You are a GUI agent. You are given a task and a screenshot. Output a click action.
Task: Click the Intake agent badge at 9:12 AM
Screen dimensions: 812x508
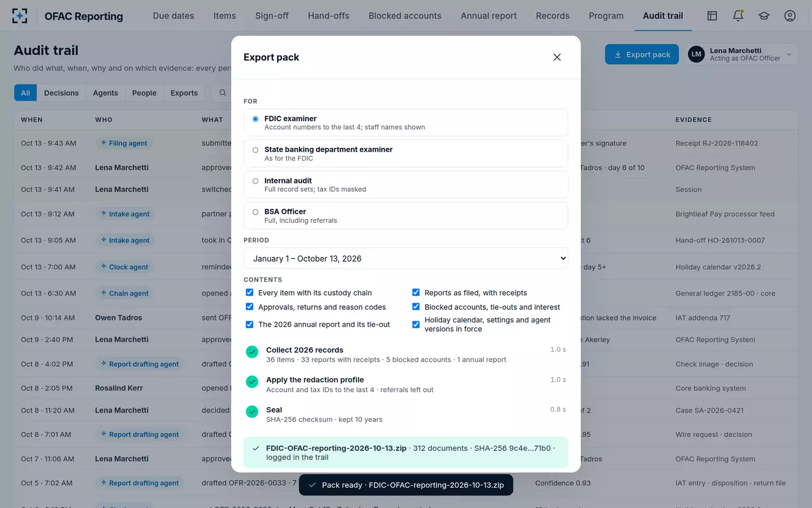tap(125, 214)
